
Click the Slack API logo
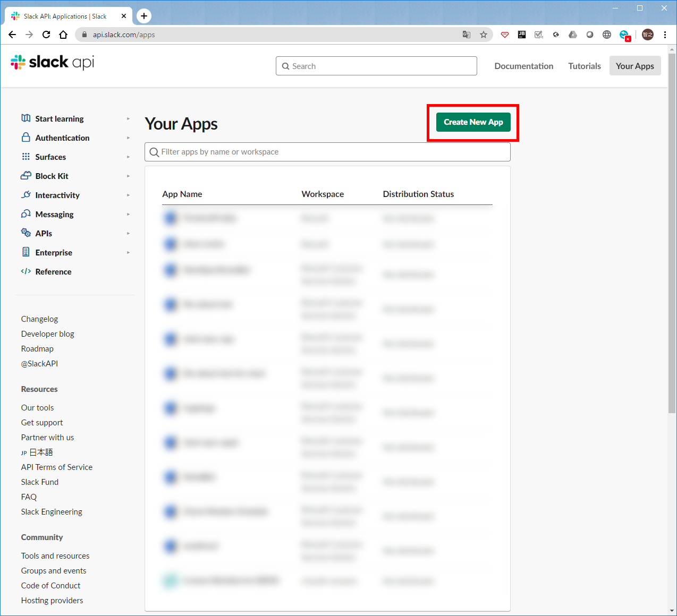point(52,62)
